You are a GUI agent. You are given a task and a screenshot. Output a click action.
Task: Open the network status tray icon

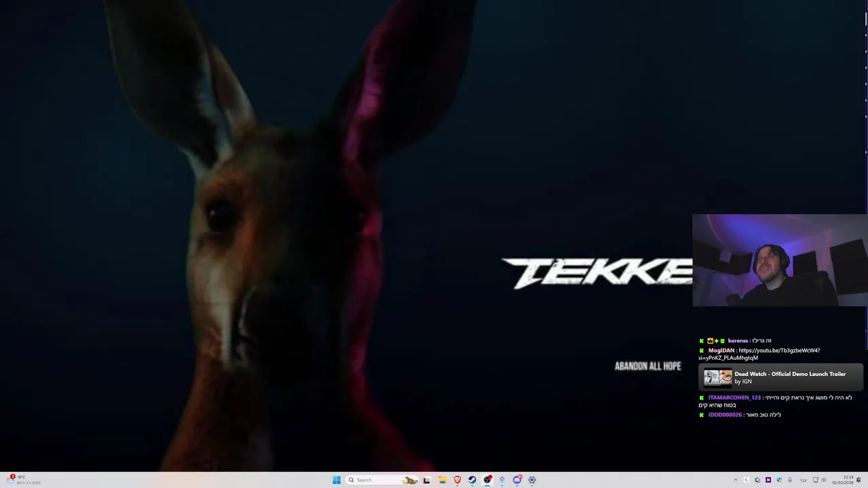coord(815,480)
